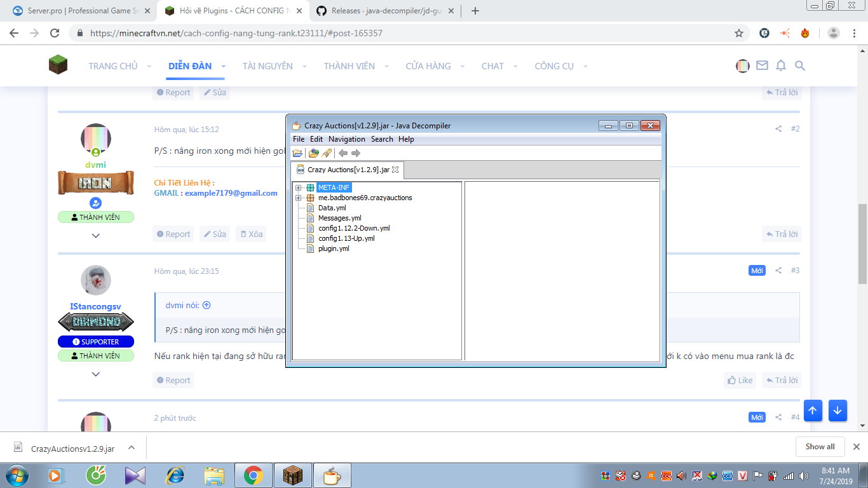Viewport: 868px width, 488px height.
Task: Expand the THÀNH VIÊN dropdown arrow
Action: tap(386, 66)
